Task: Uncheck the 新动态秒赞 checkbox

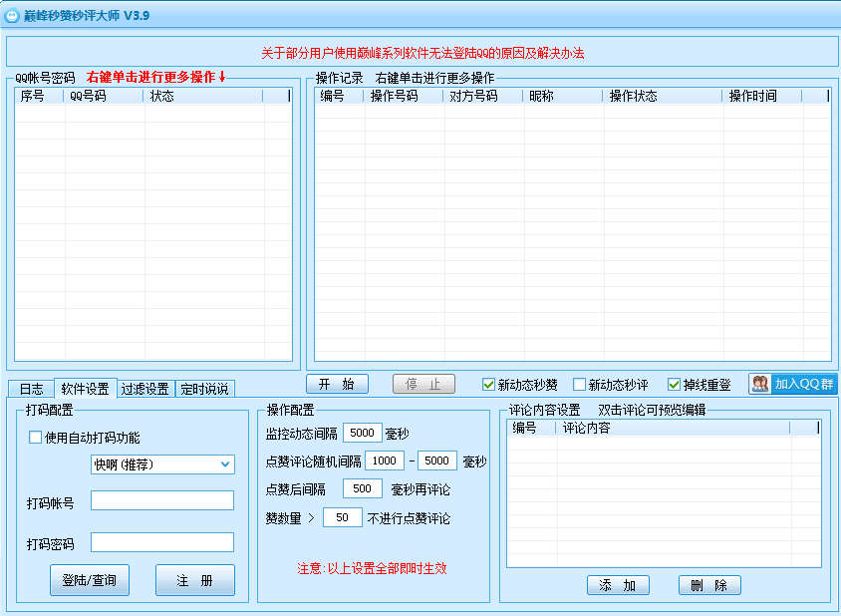Action: point(488,382)
